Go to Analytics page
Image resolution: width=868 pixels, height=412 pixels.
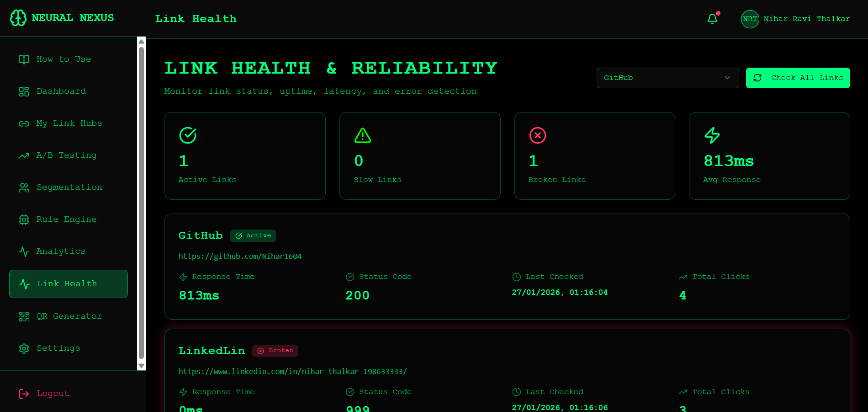point(69,251)
